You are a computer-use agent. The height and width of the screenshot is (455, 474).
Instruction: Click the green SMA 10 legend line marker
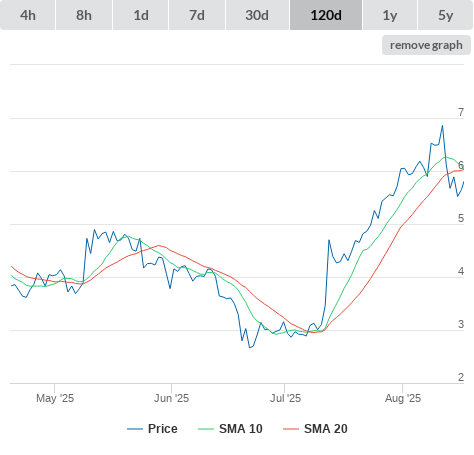click(206, 429)
